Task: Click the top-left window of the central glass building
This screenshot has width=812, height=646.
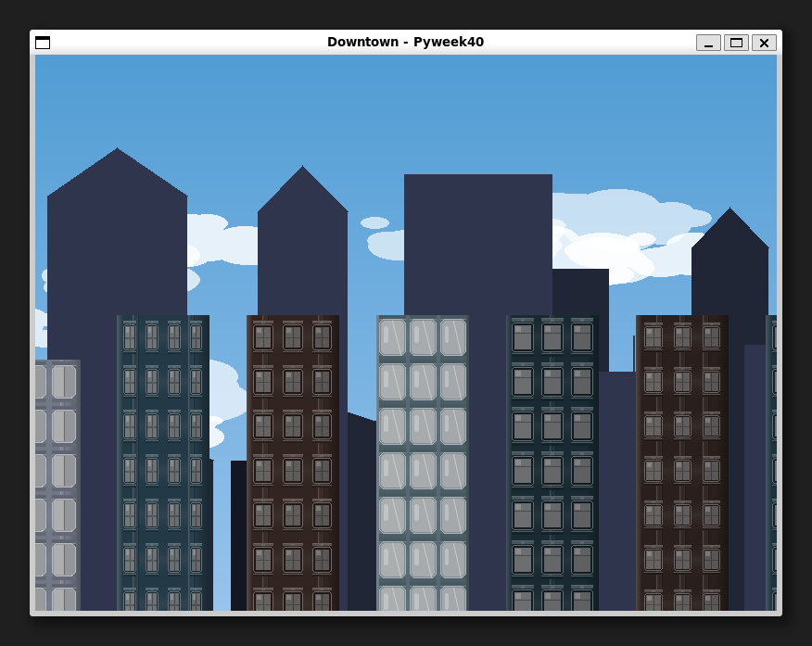Action: (x=392, y=337)
